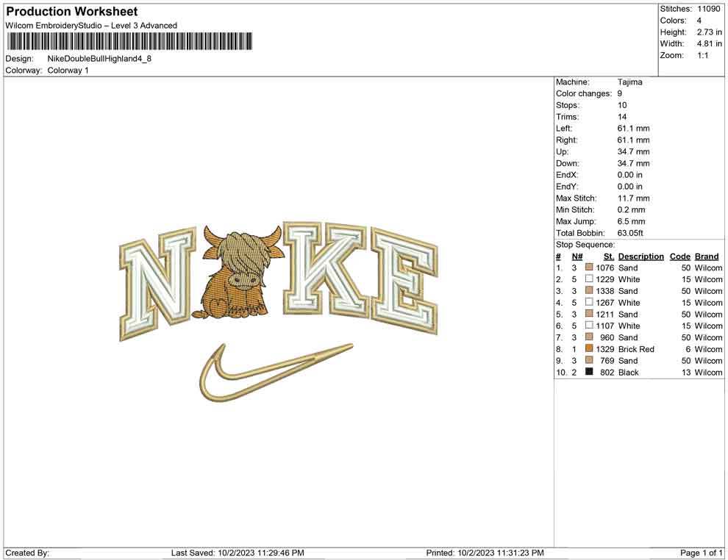Image resolution: width=728 pixels, height=560 pixels.
Task: Click the embroidered letter E
Action: point(404,281)
